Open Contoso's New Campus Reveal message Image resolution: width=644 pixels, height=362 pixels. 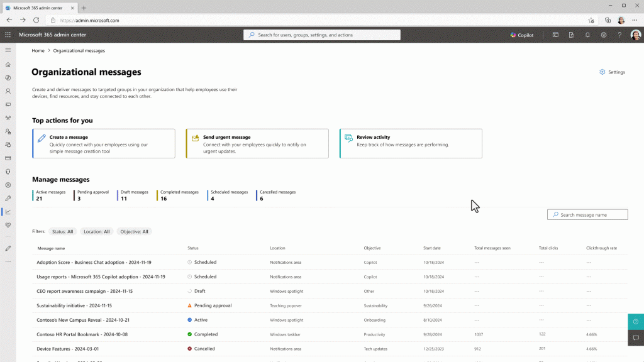tap(83, 320)
